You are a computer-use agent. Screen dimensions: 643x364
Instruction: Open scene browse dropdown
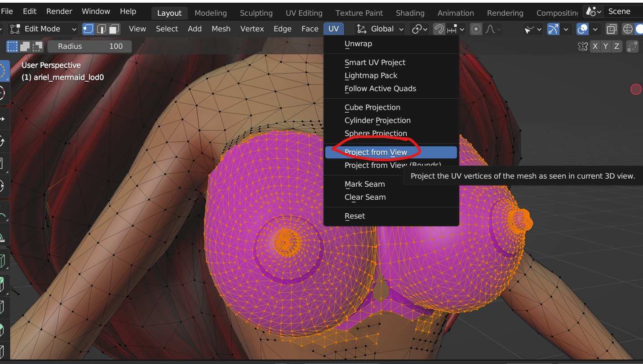(593, 12)
